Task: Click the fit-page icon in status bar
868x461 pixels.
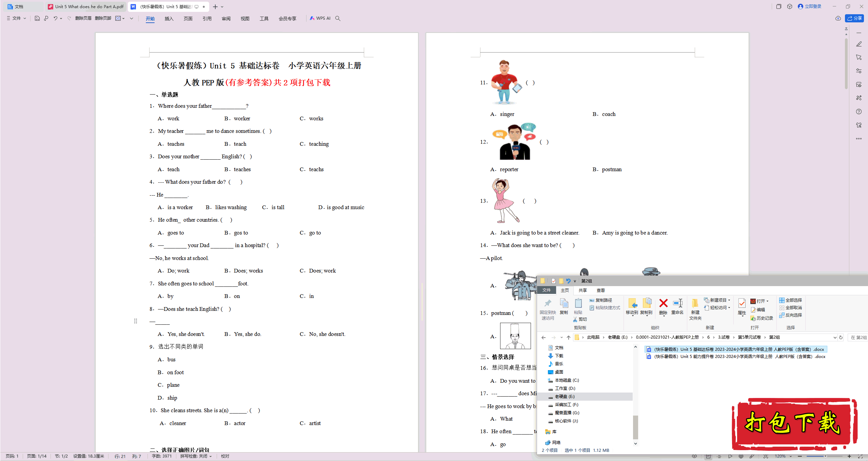Action: coord(766,456)
